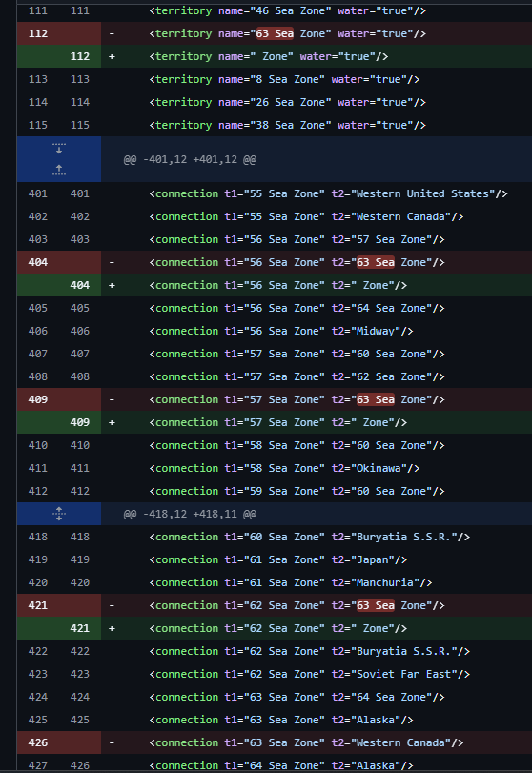This screenshot has width=532, height=773.
Task: Click removed 56 Sea Zone to 63 Sea Zone line
Action: 297,262
